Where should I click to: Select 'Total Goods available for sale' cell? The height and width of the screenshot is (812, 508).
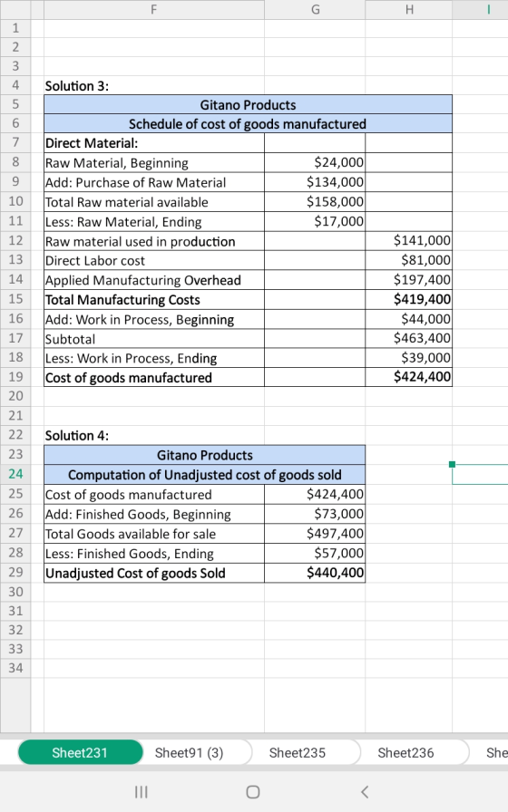click(x=154, y=534)
